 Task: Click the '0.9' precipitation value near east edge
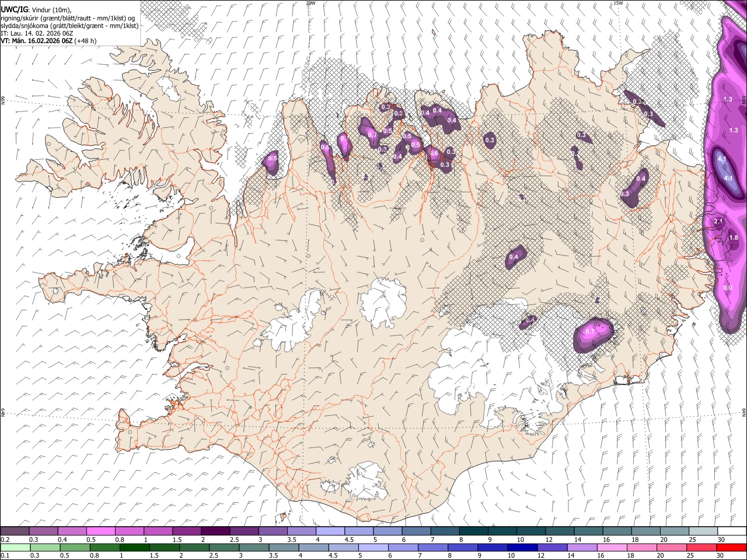[727, 288]
